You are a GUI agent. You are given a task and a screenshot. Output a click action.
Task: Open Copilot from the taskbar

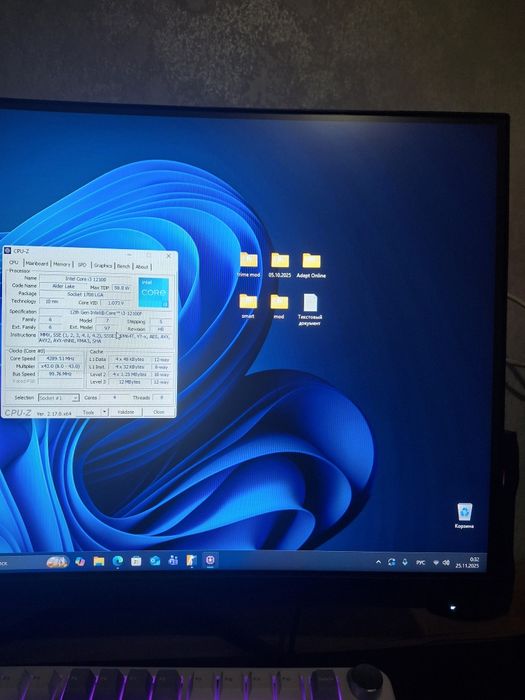click(80, 561)
